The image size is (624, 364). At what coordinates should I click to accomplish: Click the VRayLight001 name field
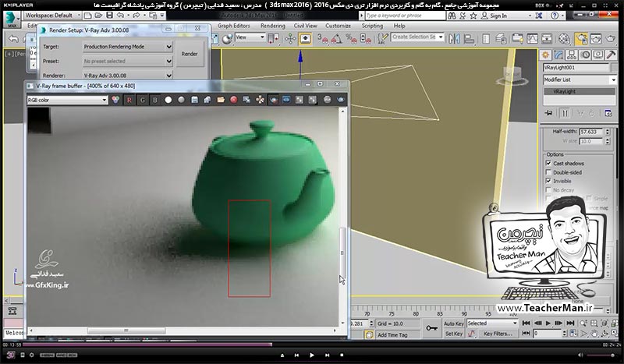tap(576, 68)
